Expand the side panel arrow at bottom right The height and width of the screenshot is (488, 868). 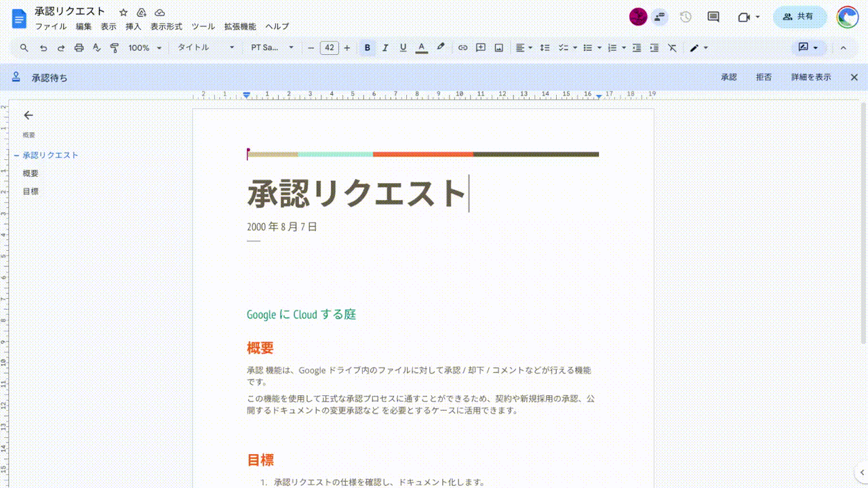click(861, 472)
